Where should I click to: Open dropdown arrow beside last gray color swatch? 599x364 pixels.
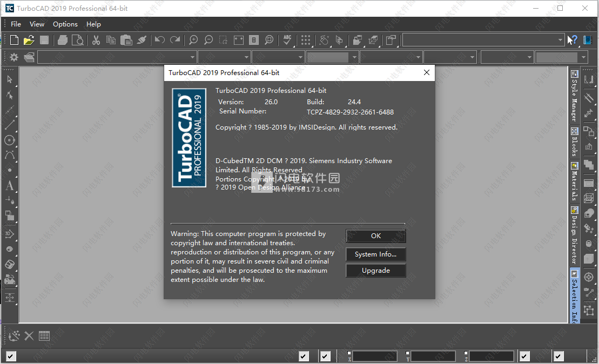583,57
